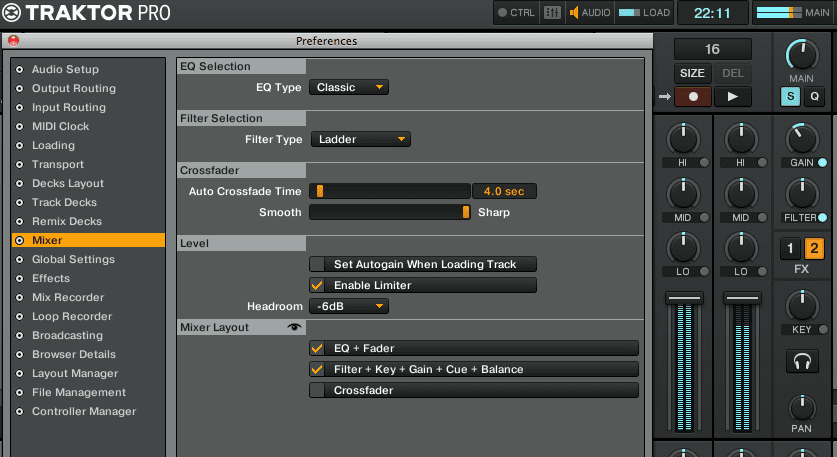Select Audio Setup in preferences sidebar

(x=65, y=69)
